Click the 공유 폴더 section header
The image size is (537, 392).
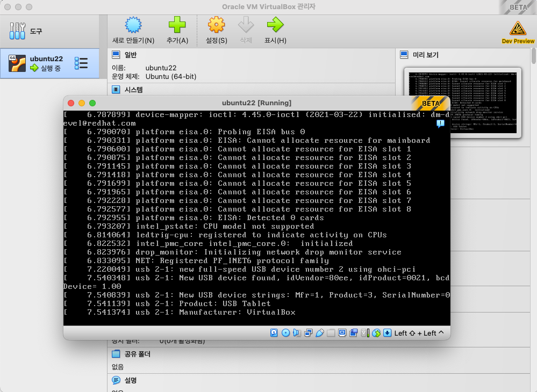[x=137, y=354]
